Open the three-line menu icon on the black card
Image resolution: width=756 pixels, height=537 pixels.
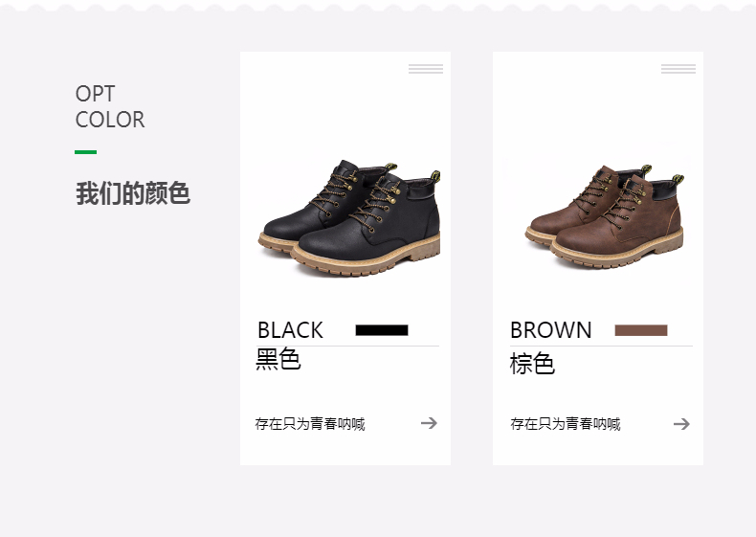(x=426, y=69)
